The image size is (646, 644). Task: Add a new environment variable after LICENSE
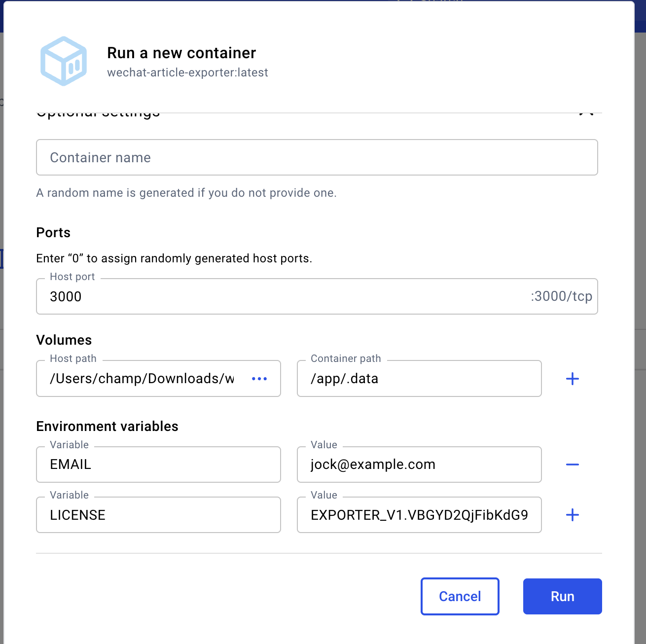(572, 515)
